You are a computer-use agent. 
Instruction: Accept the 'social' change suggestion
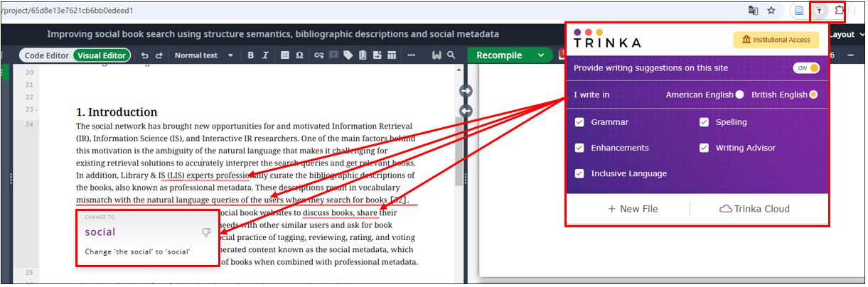click(100, 232)
